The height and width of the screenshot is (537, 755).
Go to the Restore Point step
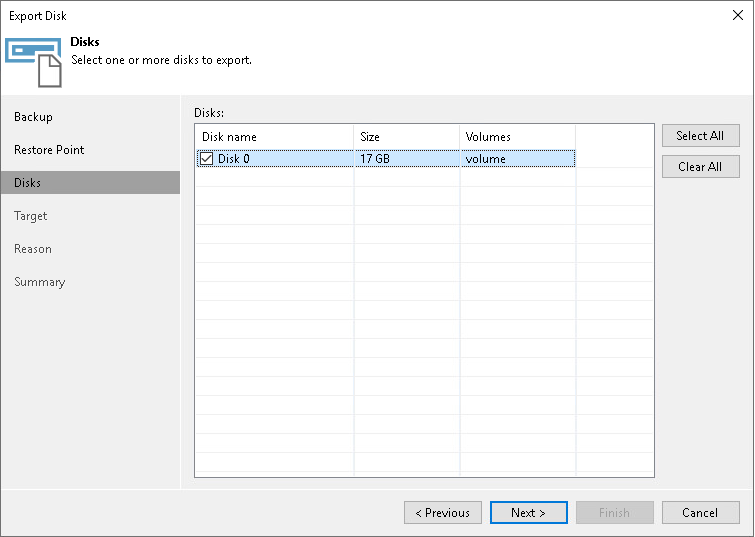point(49,150)
